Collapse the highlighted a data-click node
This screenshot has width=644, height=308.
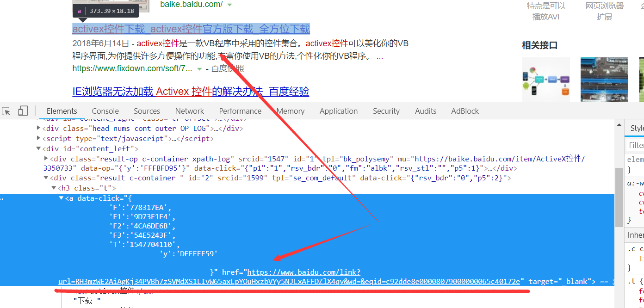pyautogui.click(x=61, y=198)
